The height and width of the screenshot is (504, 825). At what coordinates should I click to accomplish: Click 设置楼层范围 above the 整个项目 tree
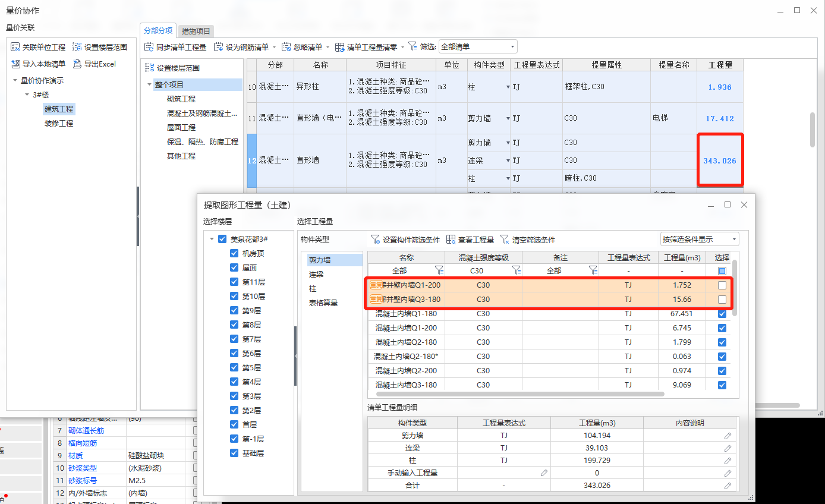(x=172, y=68)
